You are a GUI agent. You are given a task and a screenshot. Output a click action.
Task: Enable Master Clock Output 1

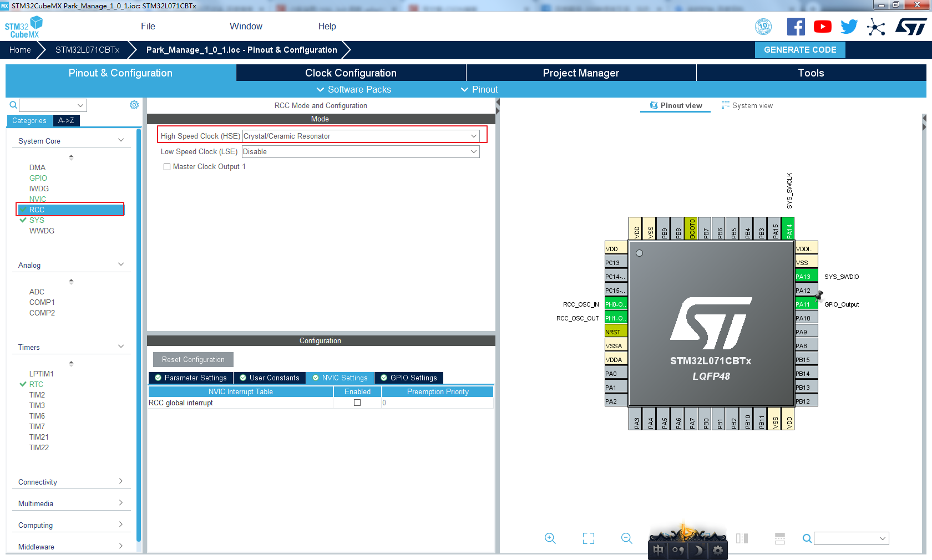click(167, 166)
